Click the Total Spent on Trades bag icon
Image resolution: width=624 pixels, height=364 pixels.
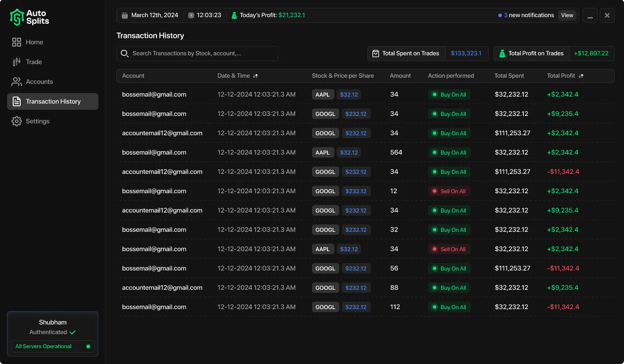[x=376, y=54]
